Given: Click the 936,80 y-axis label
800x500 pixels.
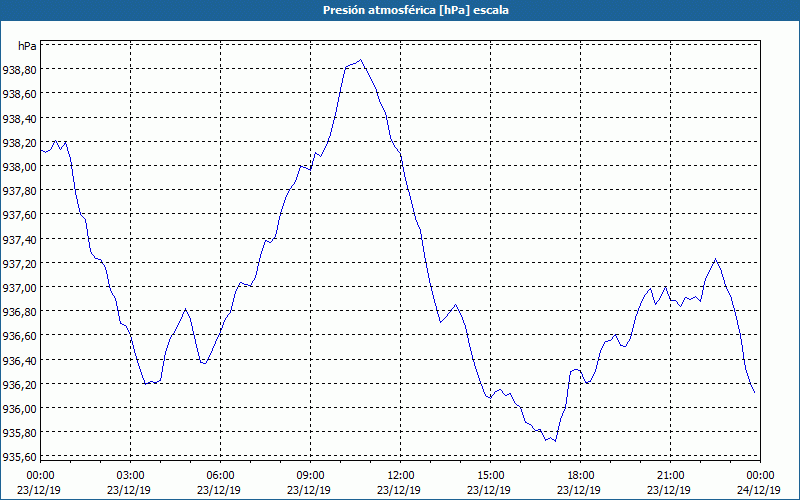Looking at the screenshot, I should click(19, 312).
